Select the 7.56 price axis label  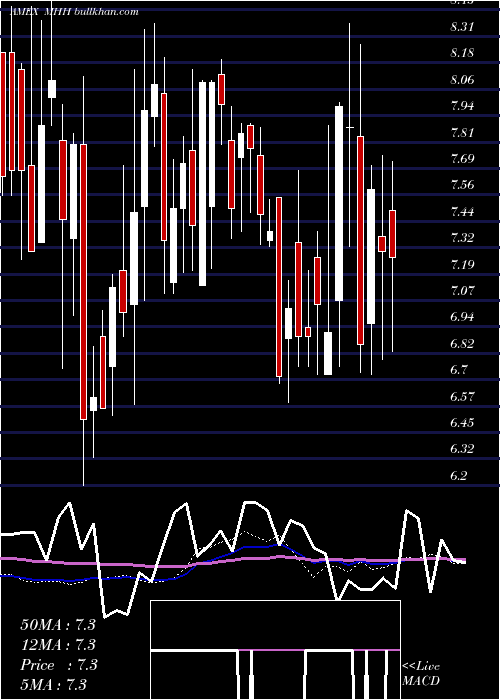(x=462, y=185)
